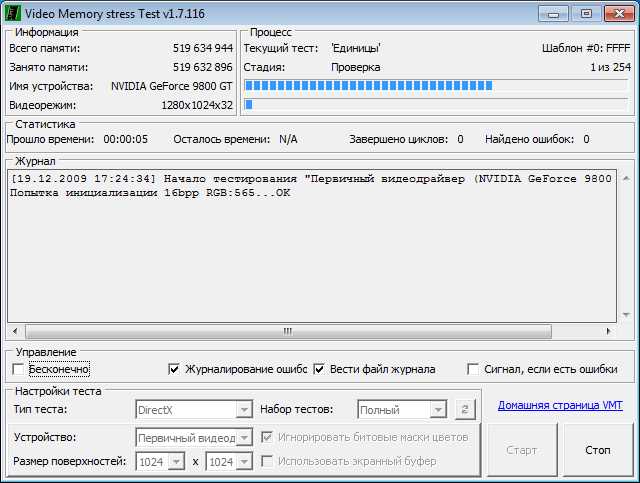Uncheck Журналирование ошибок option

(x=174, y=369)
